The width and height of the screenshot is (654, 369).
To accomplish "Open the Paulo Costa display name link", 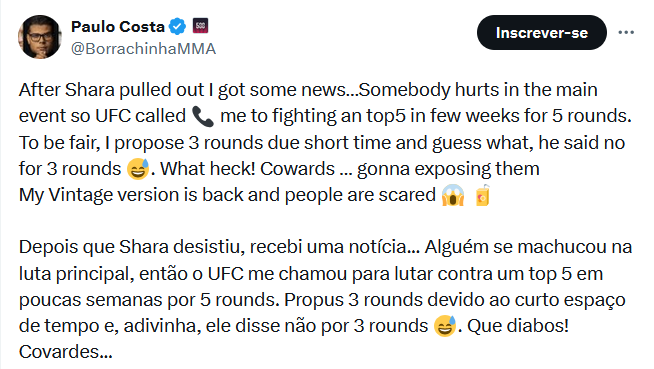I will (118, 27).
